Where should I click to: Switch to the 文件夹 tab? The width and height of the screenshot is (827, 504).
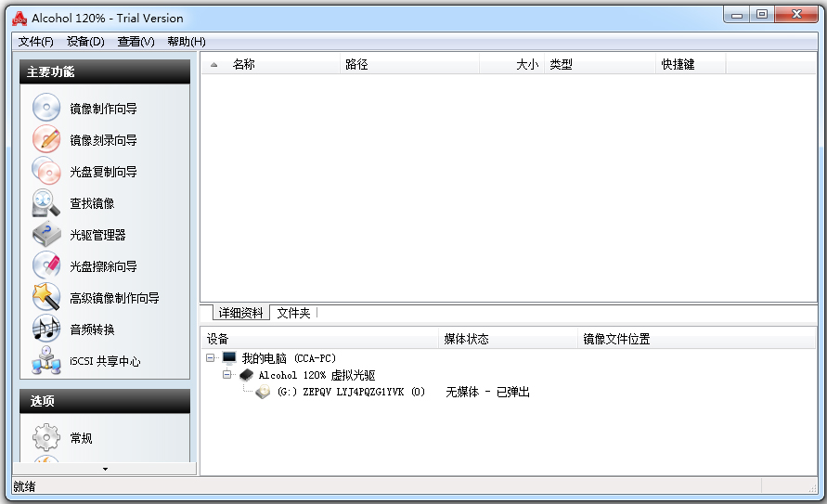click(x=293, y=314)
